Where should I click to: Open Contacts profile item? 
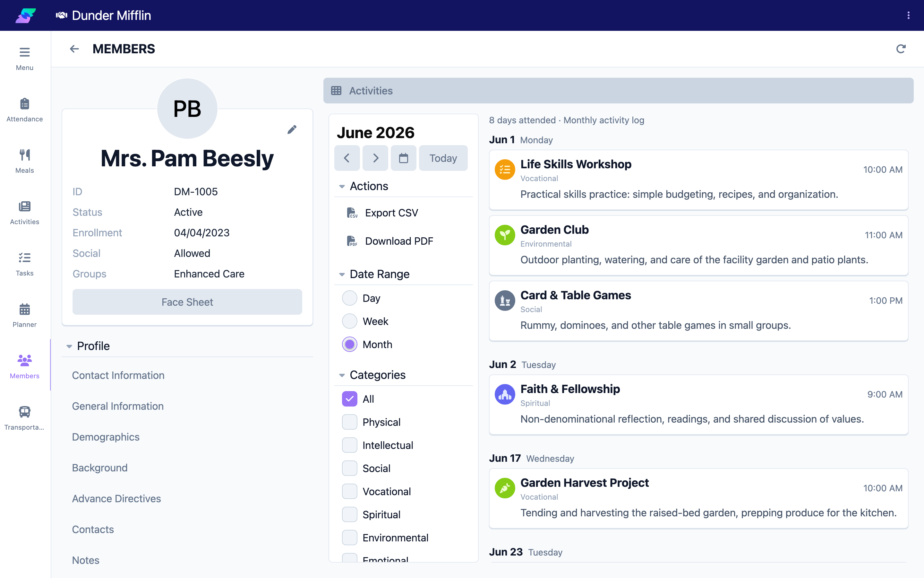[x=93, y=530]
